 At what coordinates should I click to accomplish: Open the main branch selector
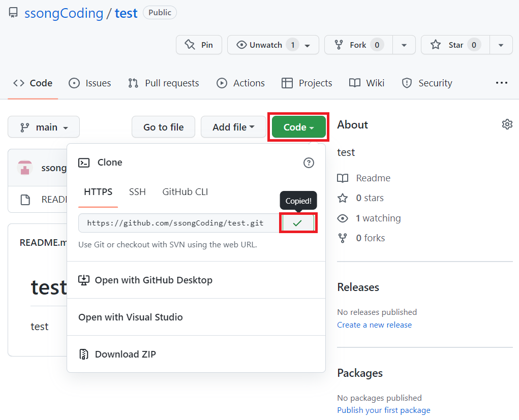point(44,127)
